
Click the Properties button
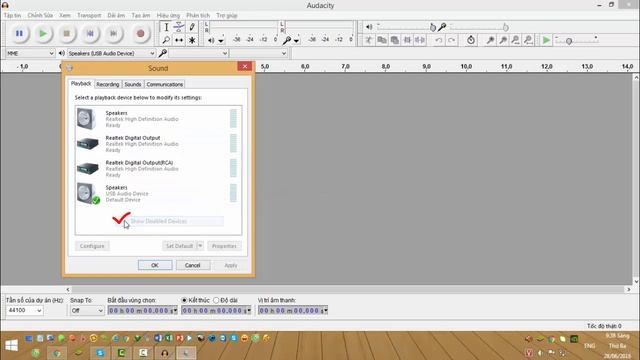pos(224,246)
